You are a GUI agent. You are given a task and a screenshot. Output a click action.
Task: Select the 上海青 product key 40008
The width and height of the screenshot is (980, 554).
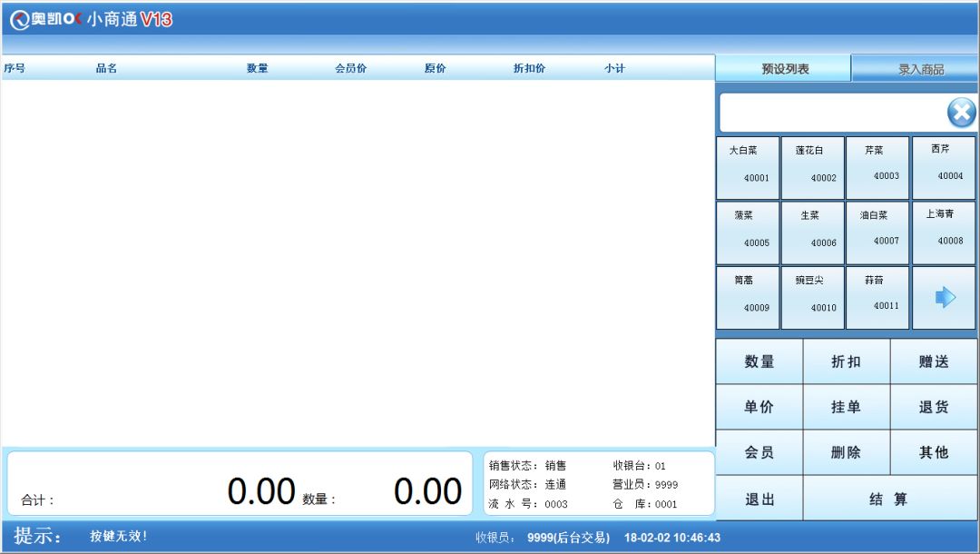point(944,232)
